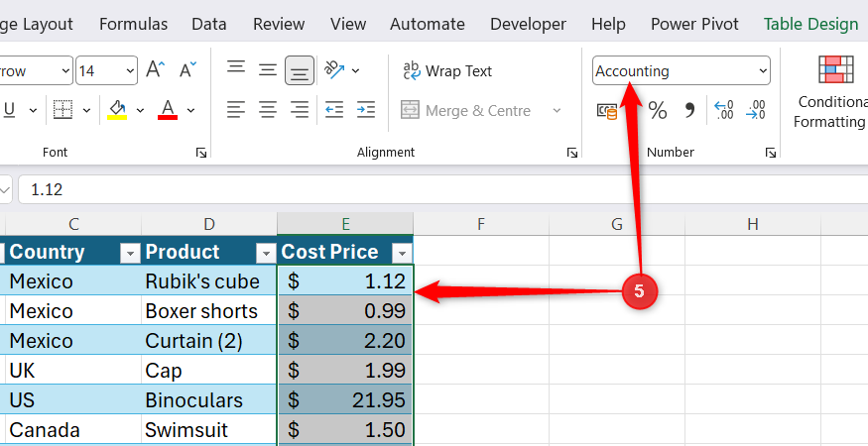Image resolution: width=868 pixels, height=446 pixels.
Task: Apply accounting currency format icon
Action: (x=607, y=111)
